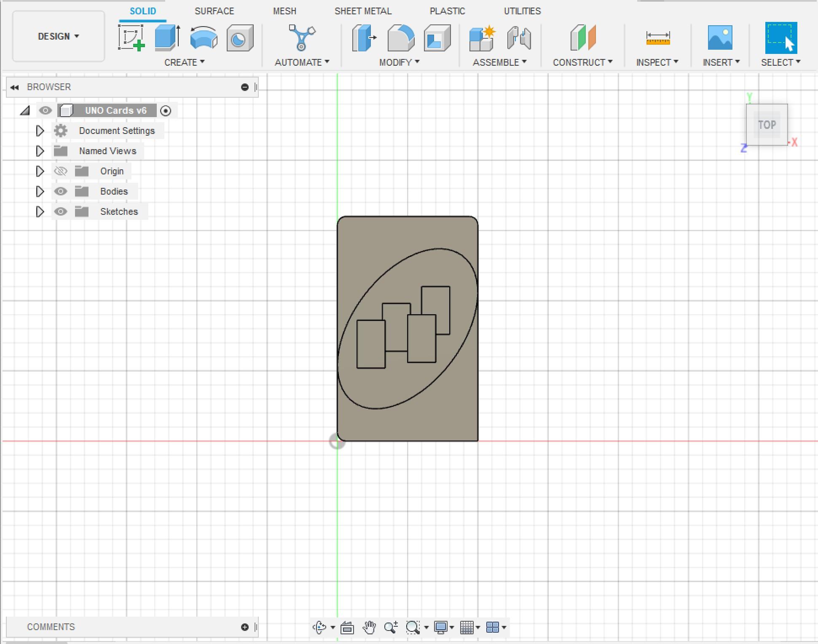
Task: Click the TOP face of ViewCube
Action: 767,125
